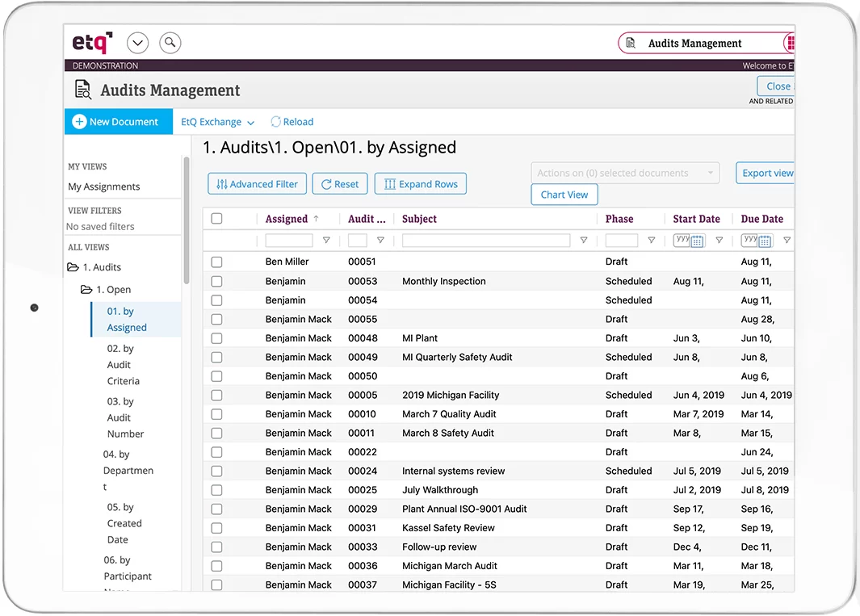Click the filter funnel icon under Phase

click(651, 241)
